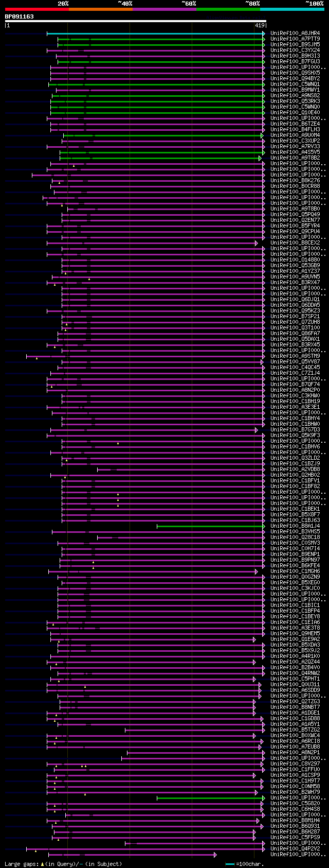This screenshot has width=329, height=868.
Task: Select hit label UniRef100_Q6DJQ1
Action: pyautogui.click(x=295, y=300)
